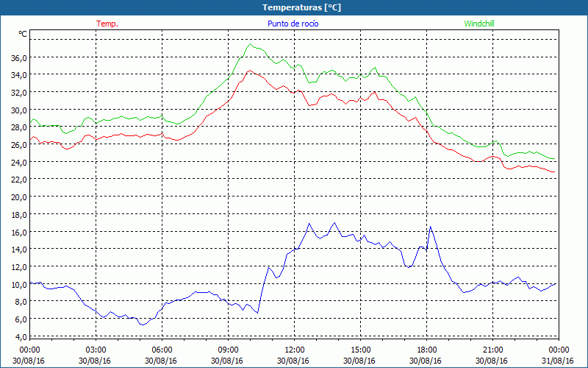Image resolution: width=588 pixels, height=368 pixels.
Task: Click the 06:00 time axis label
Action: 162,350
